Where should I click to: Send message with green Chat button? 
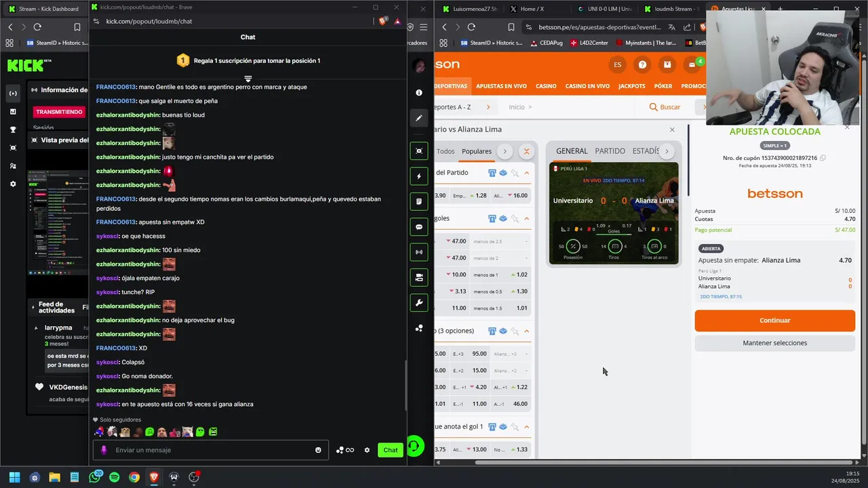pos(391,450)
